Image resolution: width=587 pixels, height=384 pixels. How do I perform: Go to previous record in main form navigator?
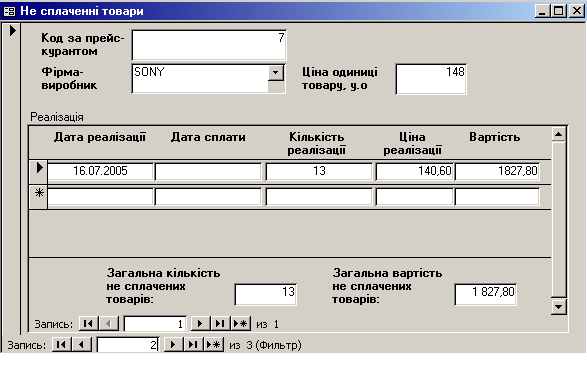tap(82, 344)
